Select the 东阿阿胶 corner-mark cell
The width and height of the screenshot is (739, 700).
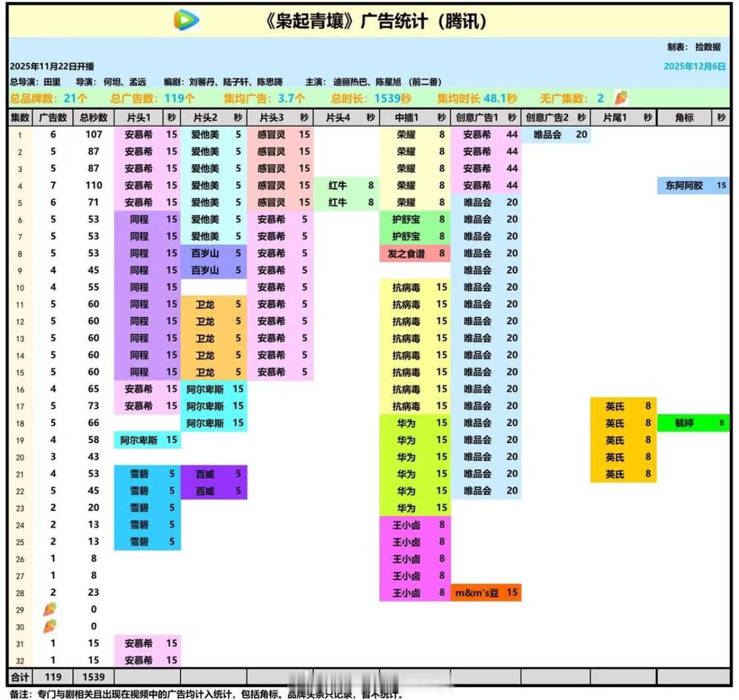pyautogui.click(x=694, y=185)
